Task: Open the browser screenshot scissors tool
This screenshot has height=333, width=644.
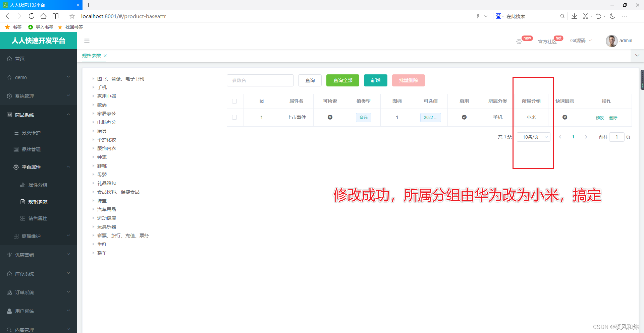Action: pyautogui.click(x=585, y=16)
